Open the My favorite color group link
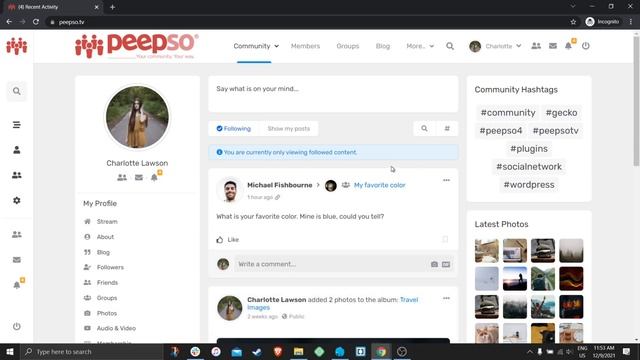 point(380,185)
